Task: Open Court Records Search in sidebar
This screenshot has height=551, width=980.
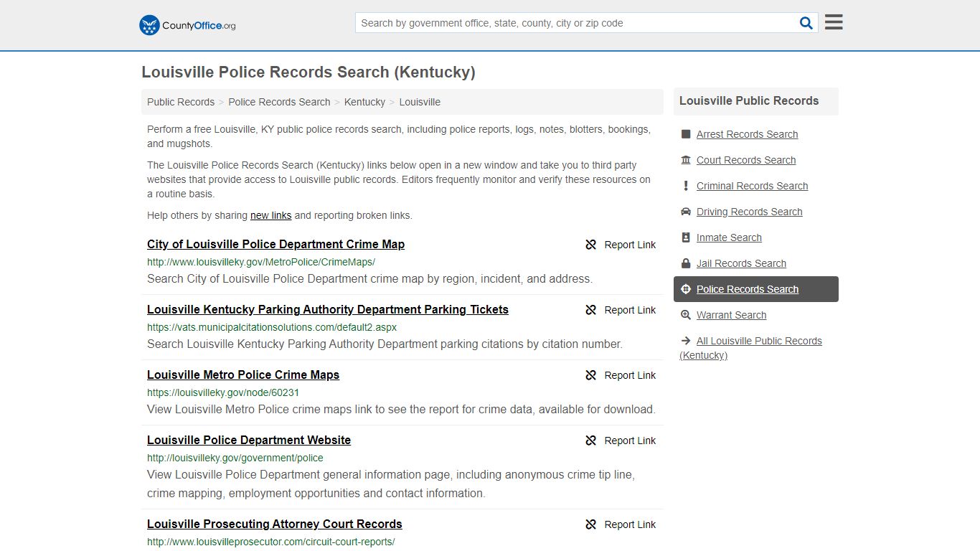Action: coord(746,160)
